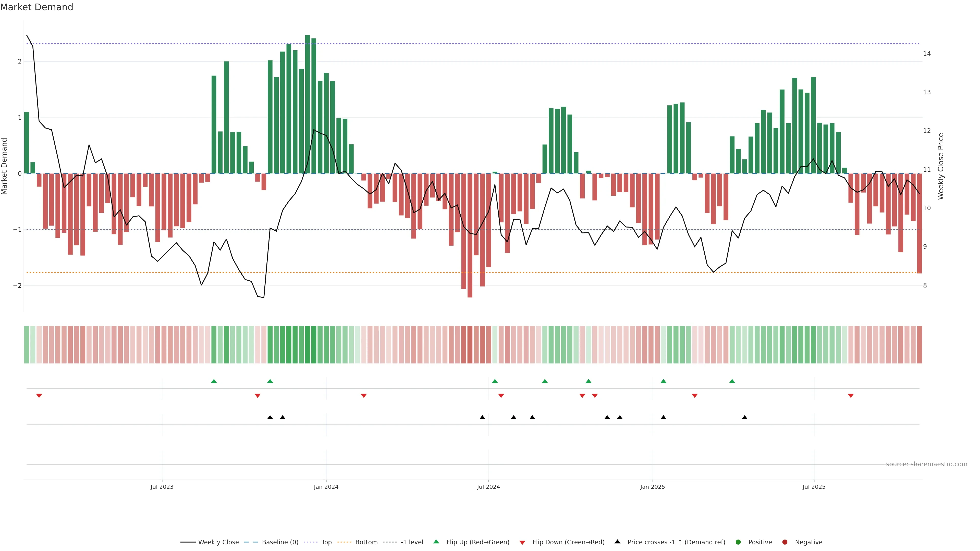Click the green Positive legend dot
Viewport: 980px width, 551px height.
point(738,542)
